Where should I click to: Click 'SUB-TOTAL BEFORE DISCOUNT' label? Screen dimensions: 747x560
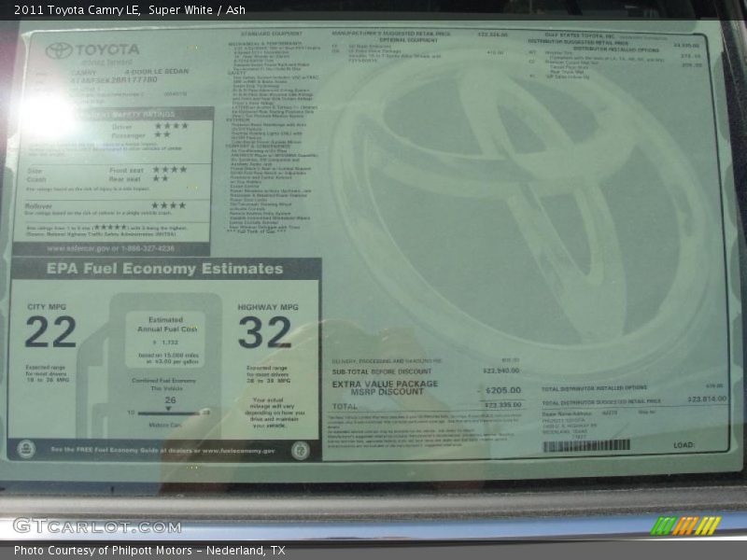[x=382, y=371]
